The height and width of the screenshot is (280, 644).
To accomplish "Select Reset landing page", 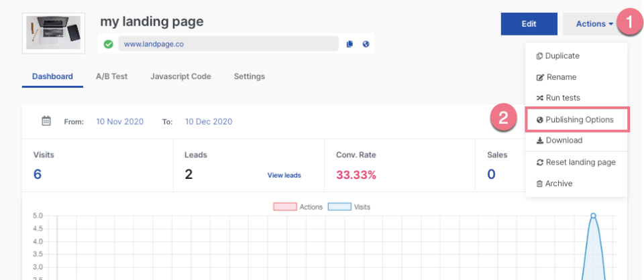I will coord(580,162).
